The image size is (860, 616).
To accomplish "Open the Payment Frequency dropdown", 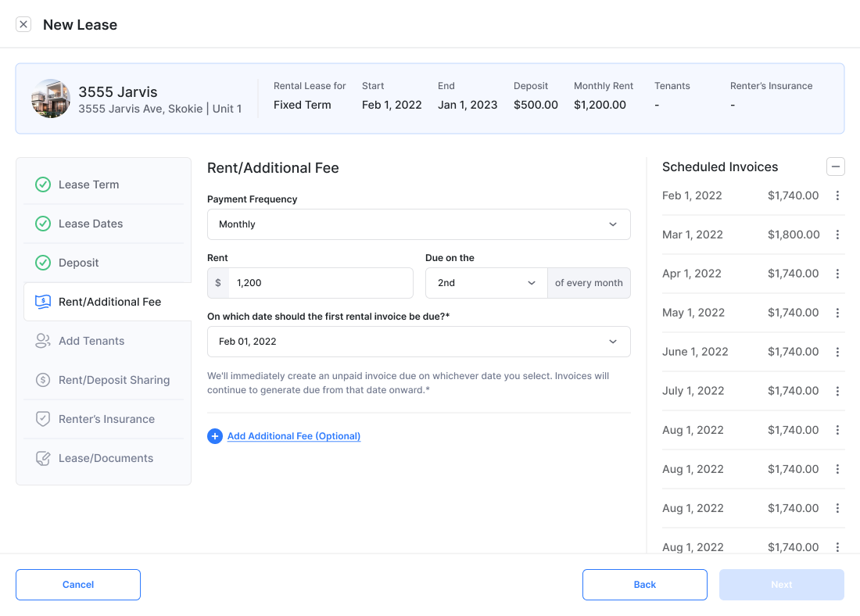I will coord(418,224).
